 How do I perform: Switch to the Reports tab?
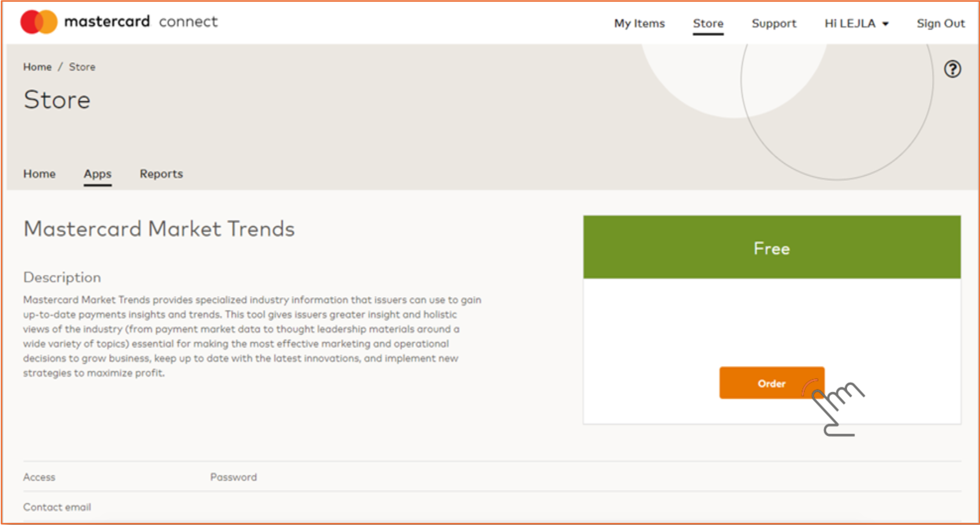tap(161, 174)
